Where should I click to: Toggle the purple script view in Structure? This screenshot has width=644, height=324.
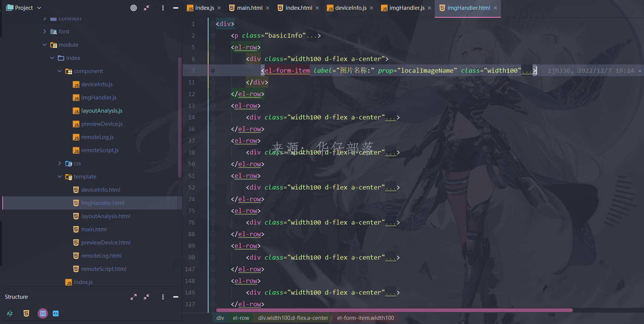click(x=43, y=313)
